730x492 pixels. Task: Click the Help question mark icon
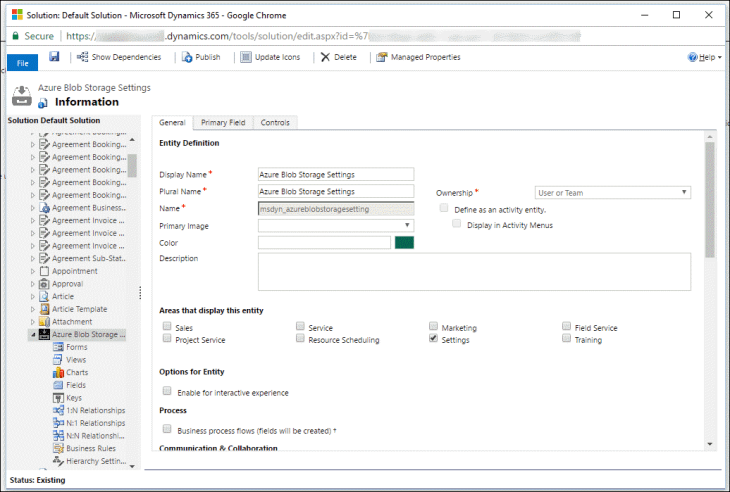pyautogui.click(x=693, y=57)
